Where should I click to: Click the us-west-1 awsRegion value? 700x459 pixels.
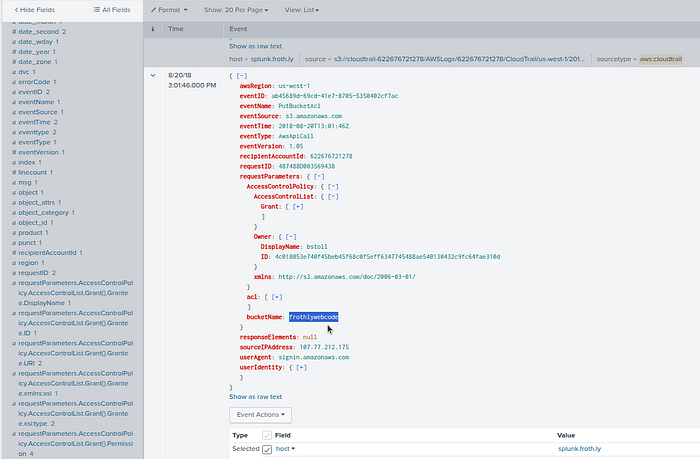coord(294,86)
